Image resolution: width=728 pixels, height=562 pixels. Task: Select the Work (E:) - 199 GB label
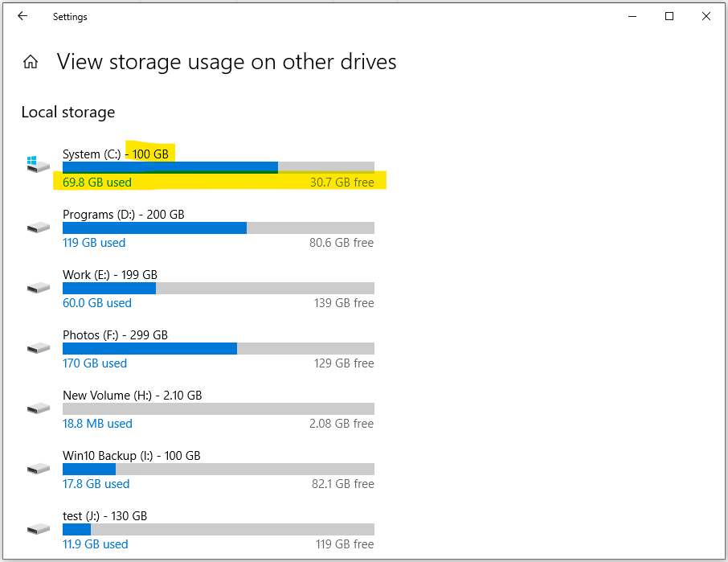click(x=110, y=275)
